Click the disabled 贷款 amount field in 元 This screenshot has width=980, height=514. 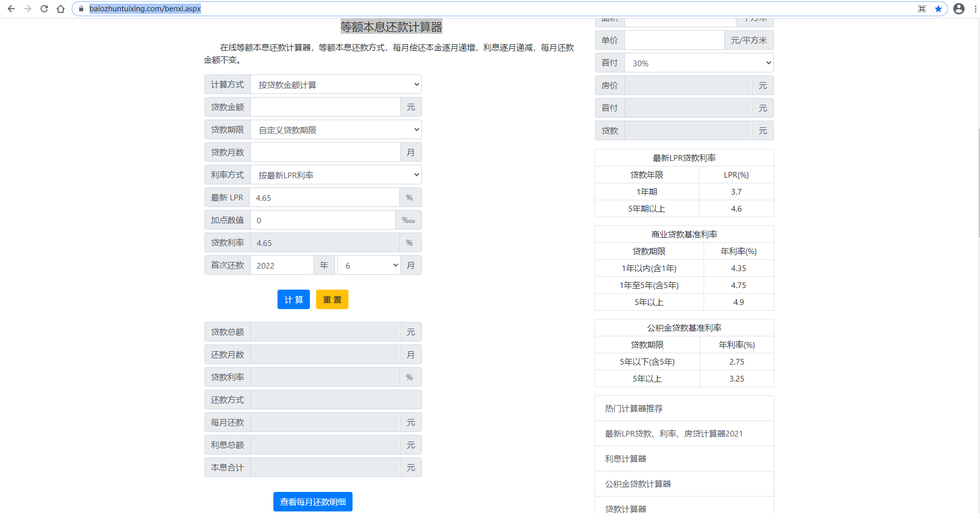[689, 131]
